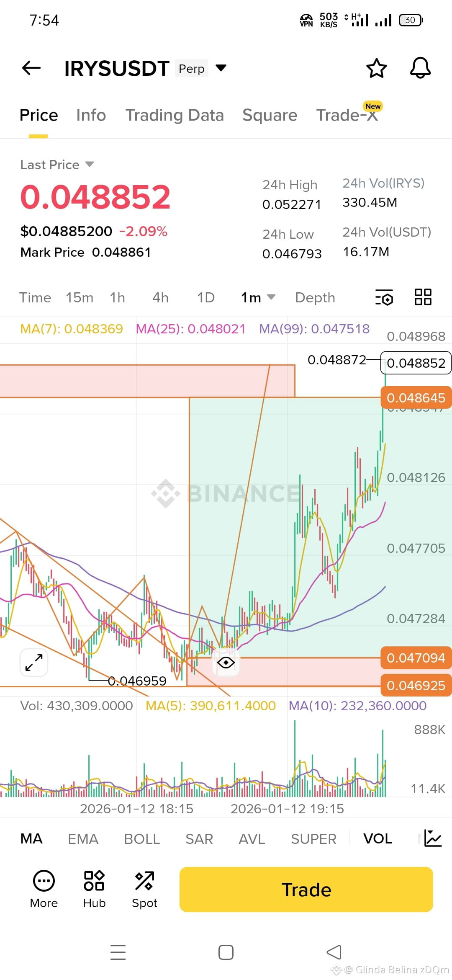This screenshot has height=980, width=452.
Task: Tap the 2026-01-12 19:15 time label
Action: coord(287,809)
